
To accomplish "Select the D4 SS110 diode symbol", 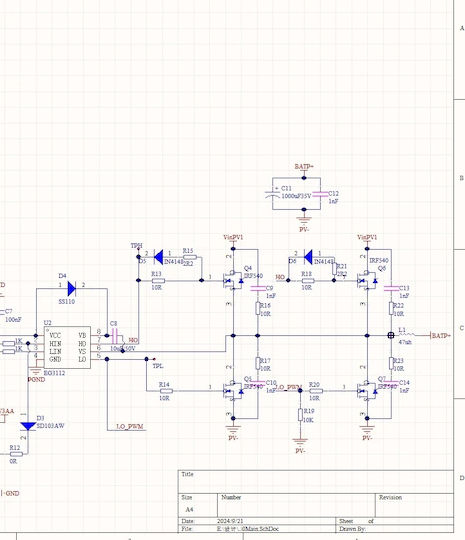I will (x=72, y=289).
